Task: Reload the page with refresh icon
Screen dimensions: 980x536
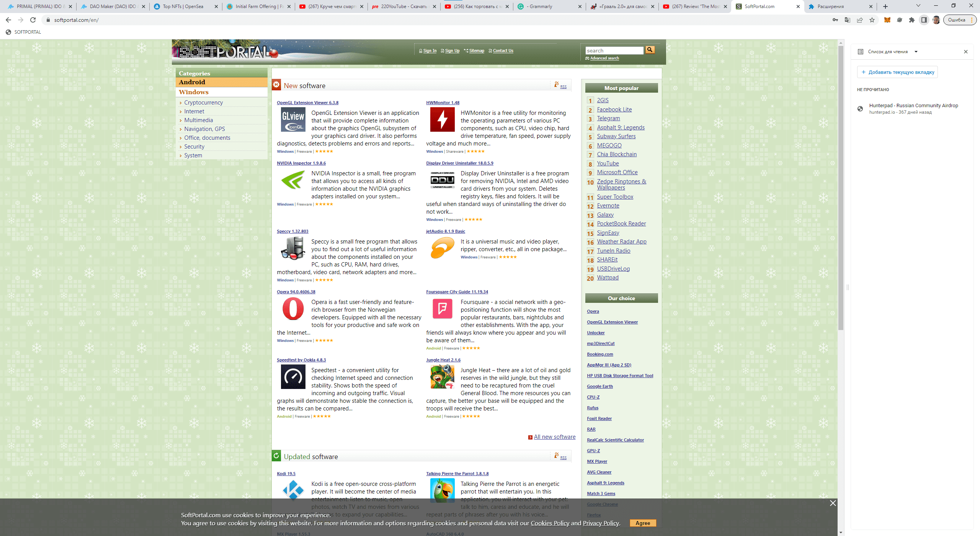Action: pyautogui.click(x=33, y=20)
